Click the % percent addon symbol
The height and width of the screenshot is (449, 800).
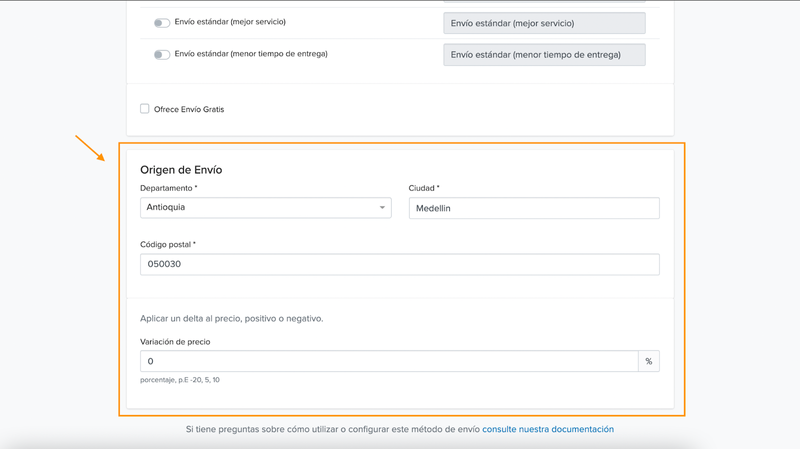pyautogui.click(x=649, y=361)
